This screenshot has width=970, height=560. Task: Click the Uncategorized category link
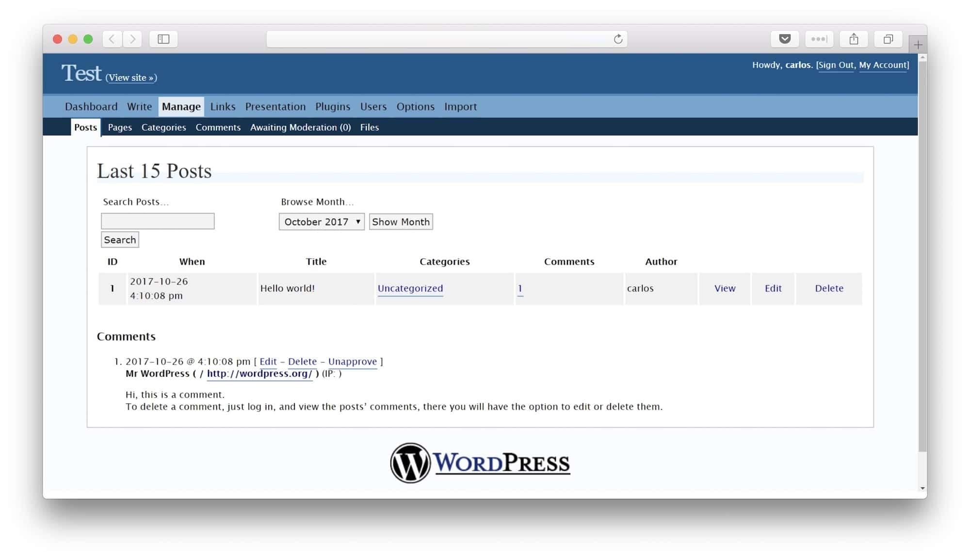tap(410, 288)
